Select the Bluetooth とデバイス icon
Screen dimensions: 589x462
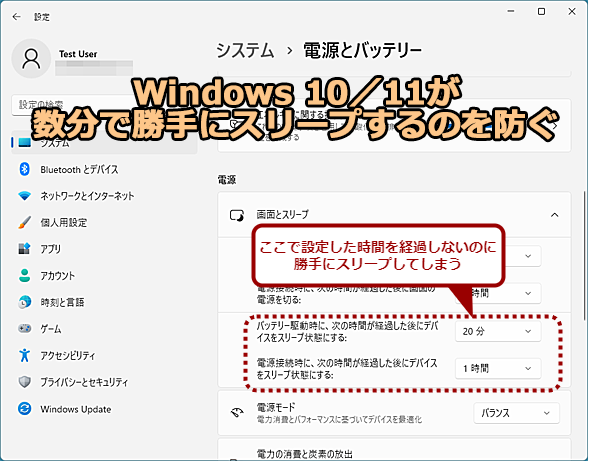click(24, 169)
